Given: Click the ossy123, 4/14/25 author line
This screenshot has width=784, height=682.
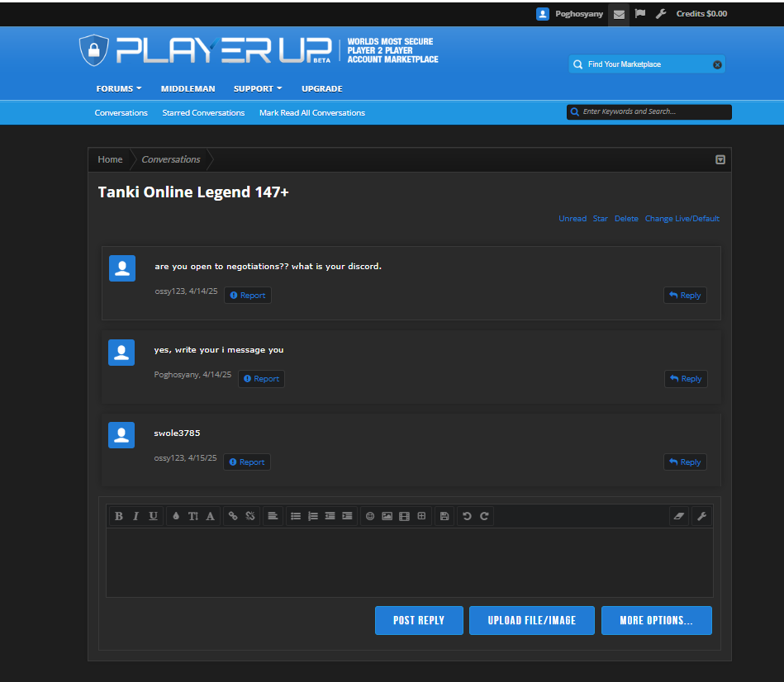Looking at the screenshot, I should click(x=186, y=291).
